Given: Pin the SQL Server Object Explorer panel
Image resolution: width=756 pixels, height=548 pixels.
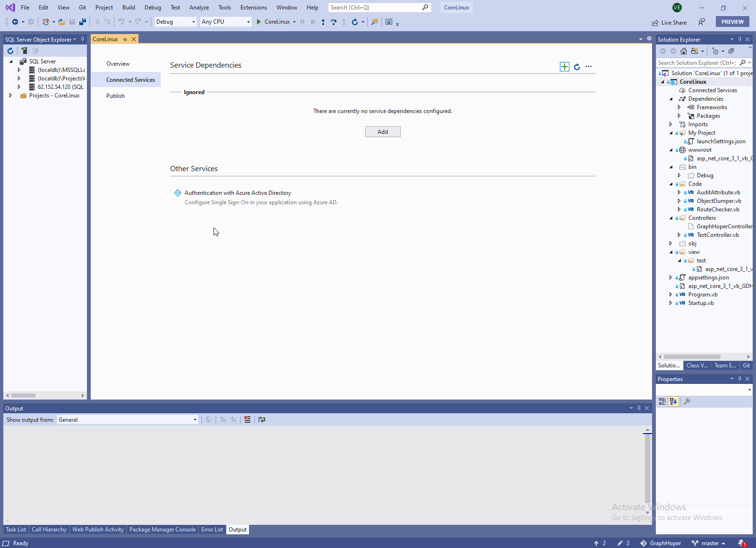Looking at the screenshot, I should [82, 39].
